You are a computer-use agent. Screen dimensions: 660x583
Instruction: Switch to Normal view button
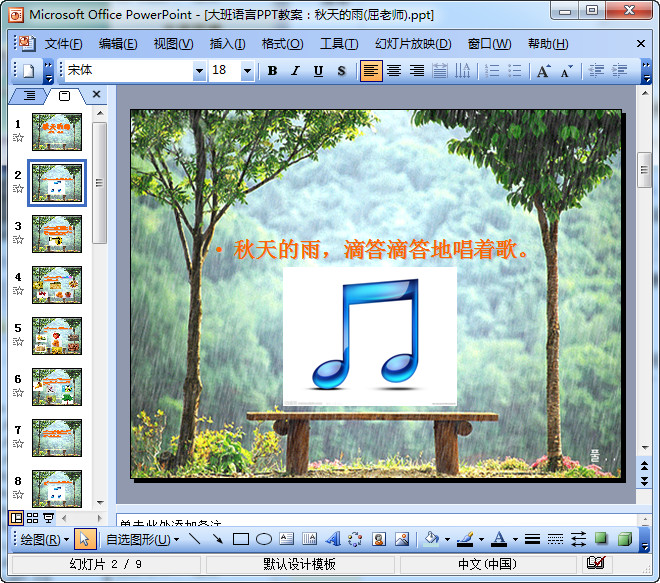(16, 518)
